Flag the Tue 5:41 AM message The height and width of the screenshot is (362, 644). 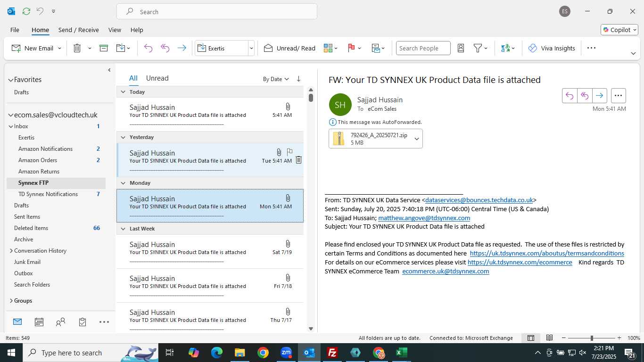coord(289,152)
